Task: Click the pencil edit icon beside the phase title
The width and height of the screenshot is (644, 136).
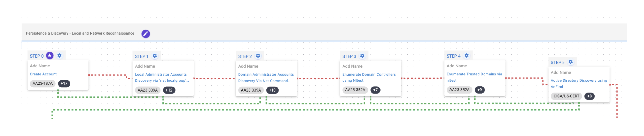Action: 145,34
